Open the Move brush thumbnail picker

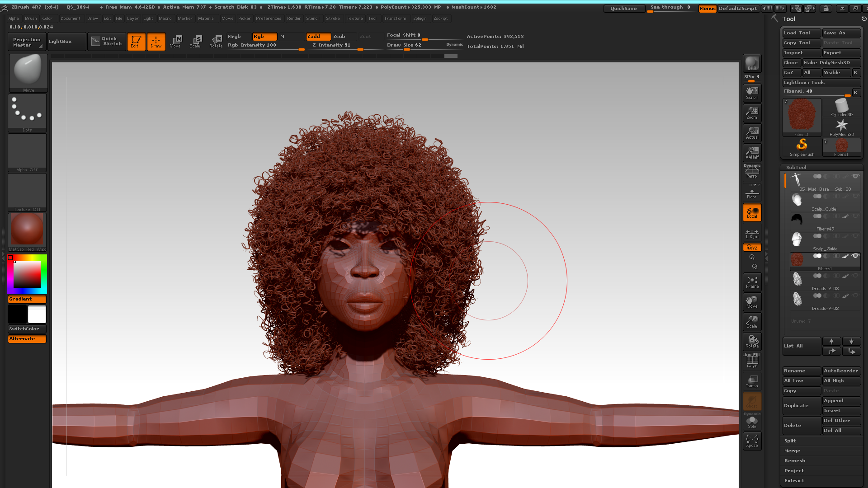tap(28, 73)
